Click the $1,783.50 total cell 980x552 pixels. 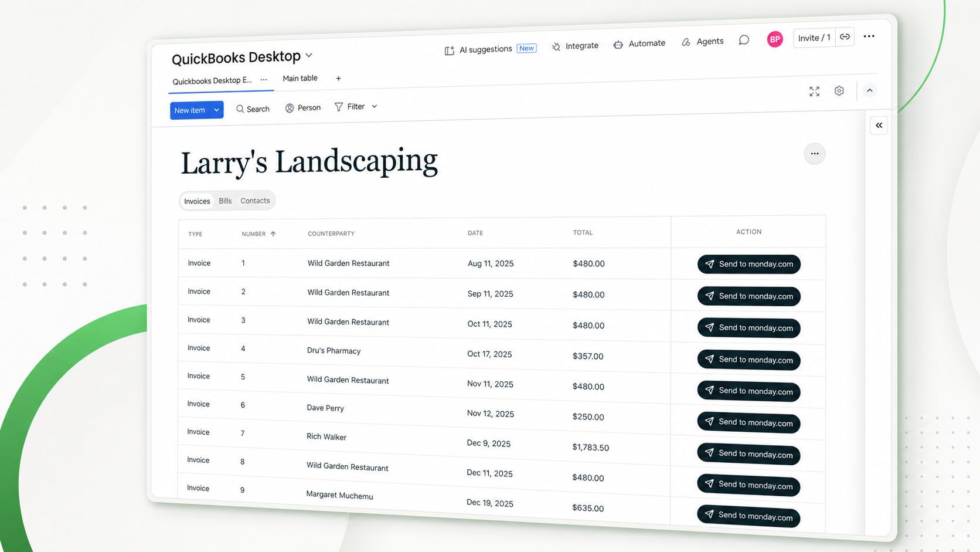[590, 448]
